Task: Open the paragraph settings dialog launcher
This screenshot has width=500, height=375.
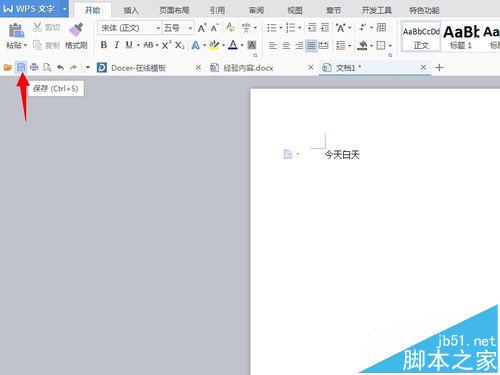Action: 390,55
